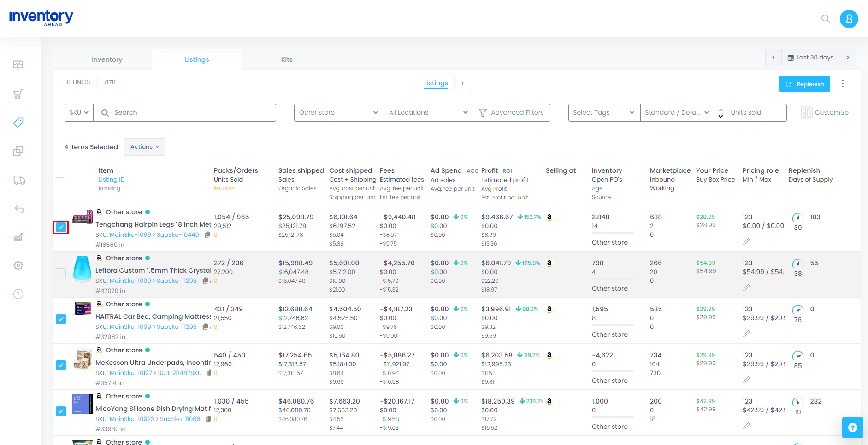The height and width of the screenshot is (445, 868).
Task: Click days of supply gauge for MicoYang row
Action: pos(798,402)
